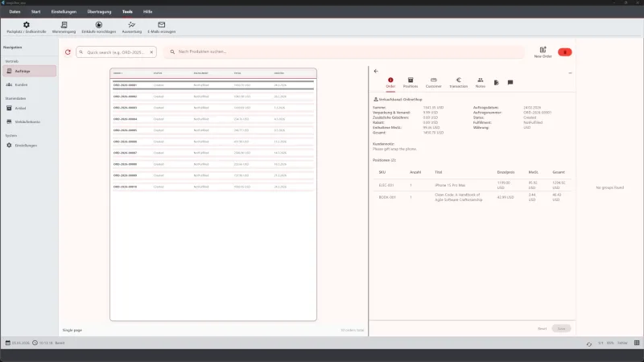Select order row ORD-2026-00010
This screenshot has height=362, width=644.
click(213, 187)
